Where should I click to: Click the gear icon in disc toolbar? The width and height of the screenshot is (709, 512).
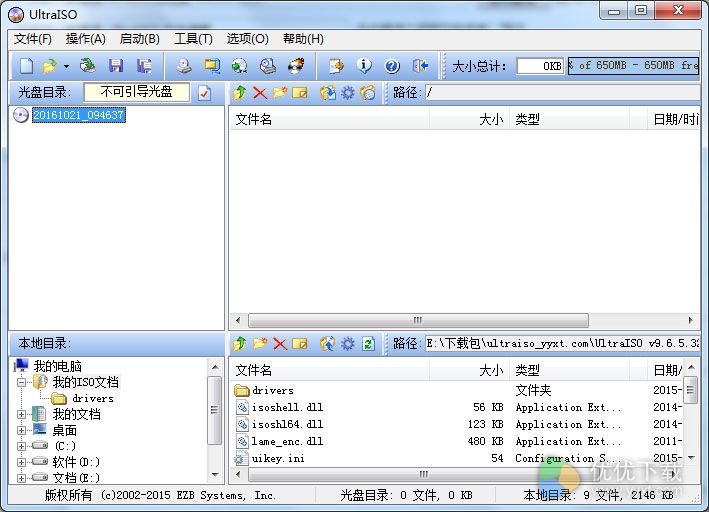pyautogui.click(x=347, y=93)
